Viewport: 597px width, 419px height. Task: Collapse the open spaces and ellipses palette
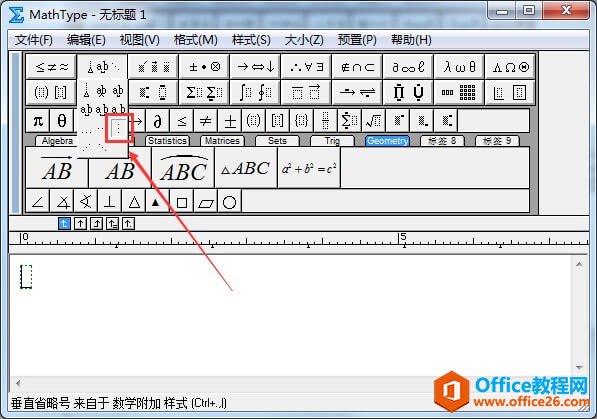102,67
